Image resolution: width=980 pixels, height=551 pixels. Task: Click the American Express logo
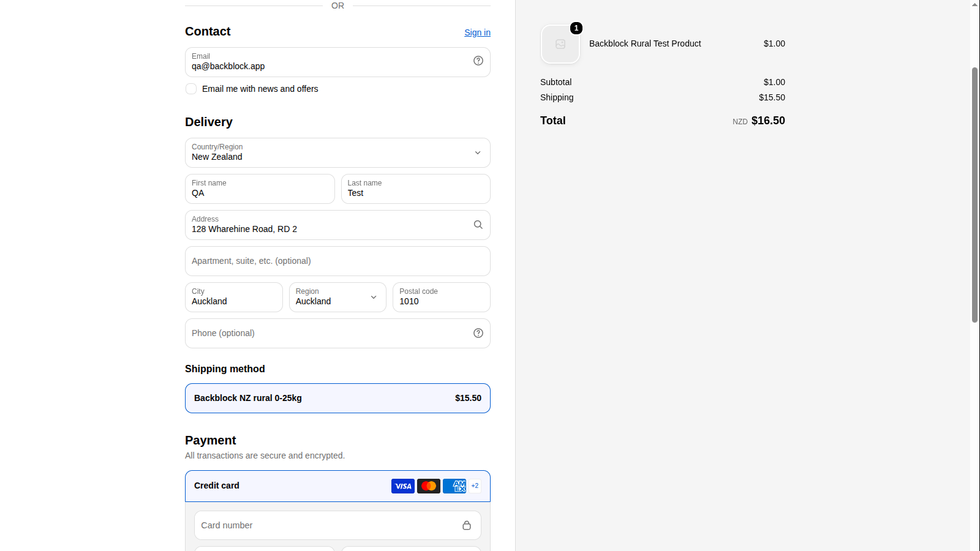[454, 486]
